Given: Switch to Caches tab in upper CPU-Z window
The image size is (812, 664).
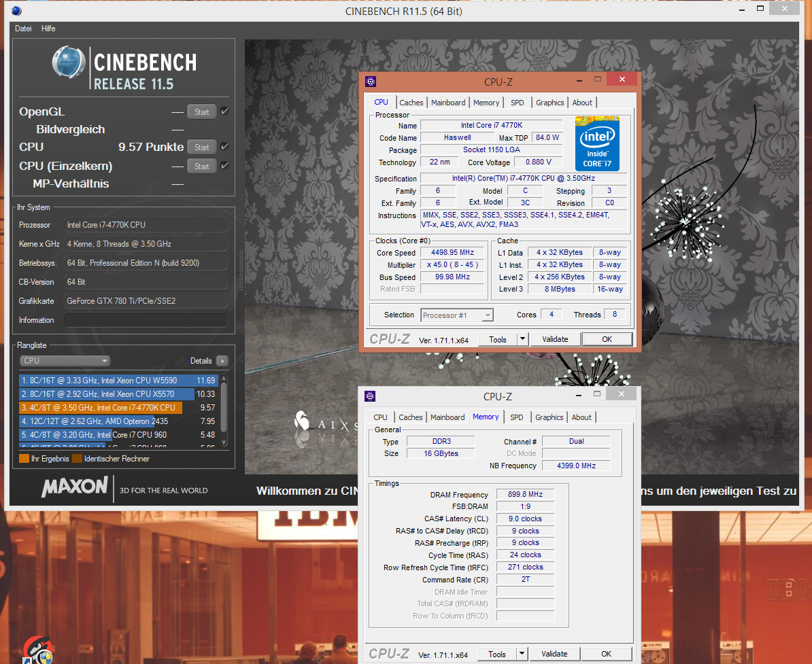Looking at the screenshot, I should [x=411, y=103].
